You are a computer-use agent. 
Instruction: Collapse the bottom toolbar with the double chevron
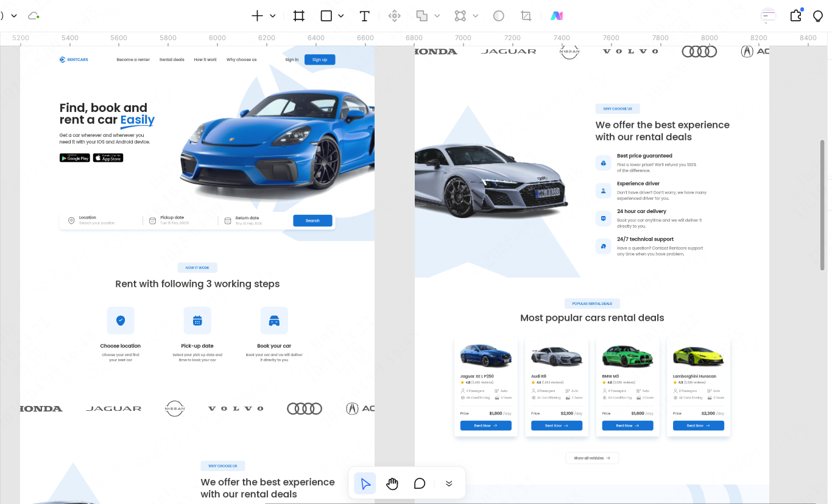449,483
